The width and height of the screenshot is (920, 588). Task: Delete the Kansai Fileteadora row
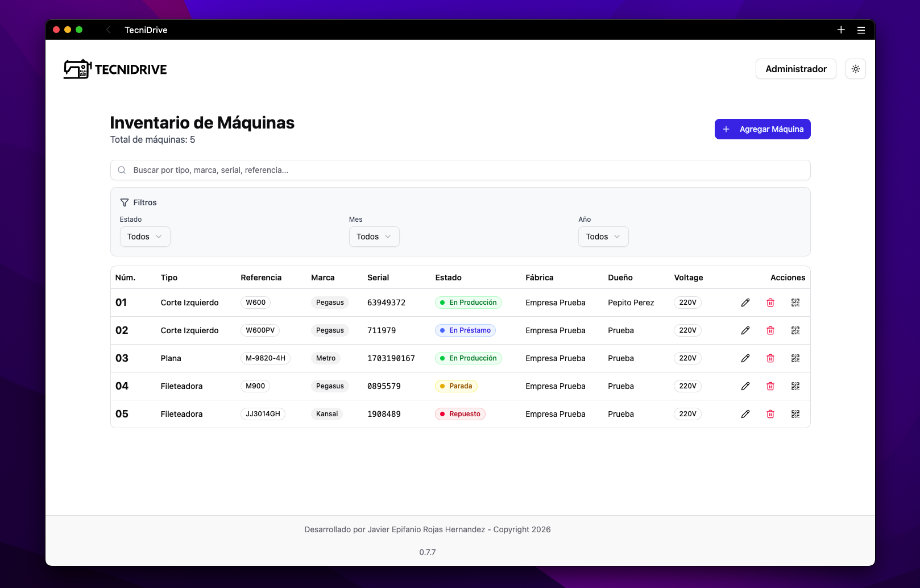770,414
